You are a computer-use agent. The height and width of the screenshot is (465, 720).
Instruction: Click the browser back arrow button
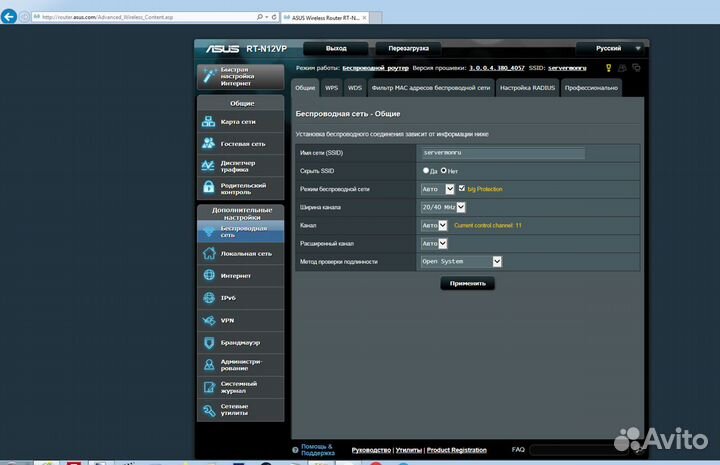pos(12,18)
